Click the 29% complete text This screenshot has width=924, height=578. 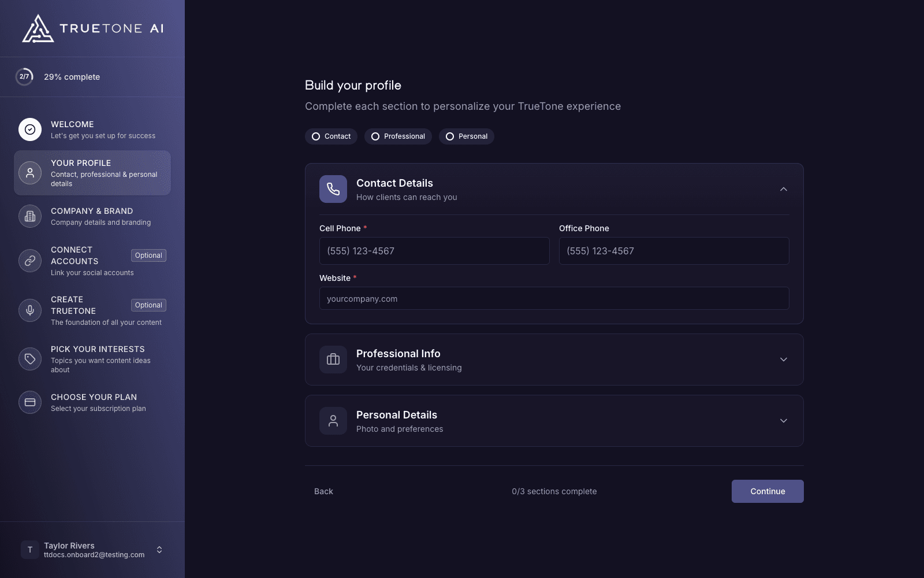(72, 77)
